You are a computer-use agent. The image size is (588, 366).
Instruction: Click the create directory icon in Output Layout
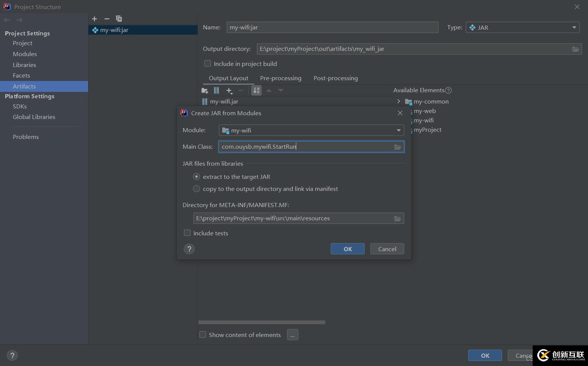point(205,90)
